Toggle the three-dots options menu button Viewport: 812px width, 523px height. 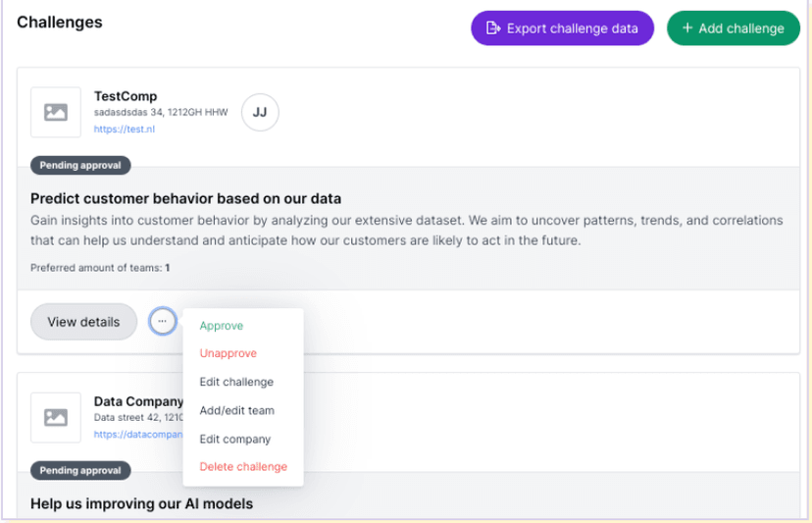click(x=163, y=321)
